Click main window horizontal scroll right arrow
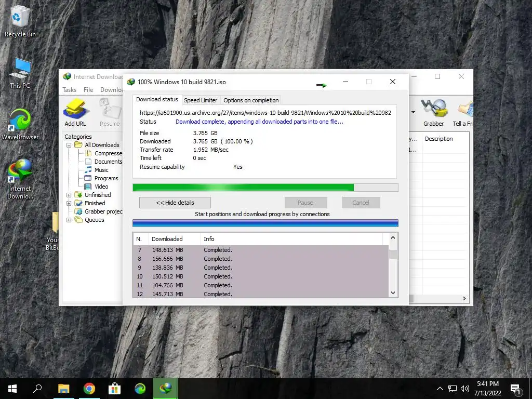The width and height of the screenshot is (532, 399). click(464, 298)
